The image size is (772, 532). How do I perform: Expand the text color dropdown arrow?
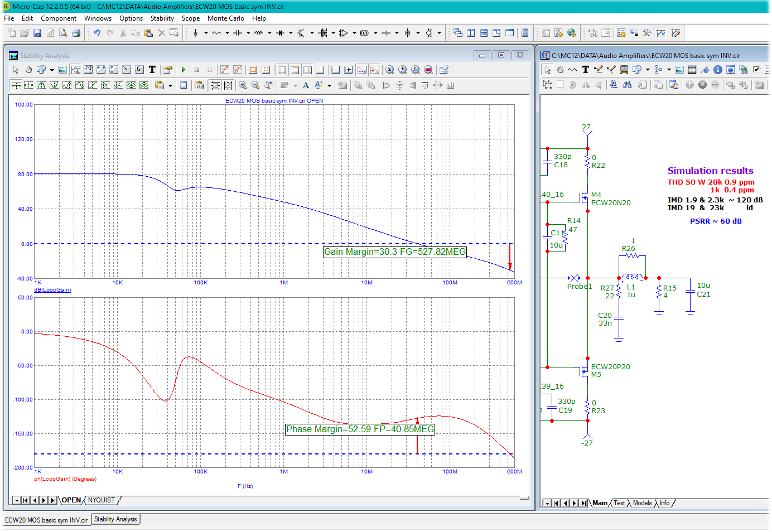[x=329, y=85]
